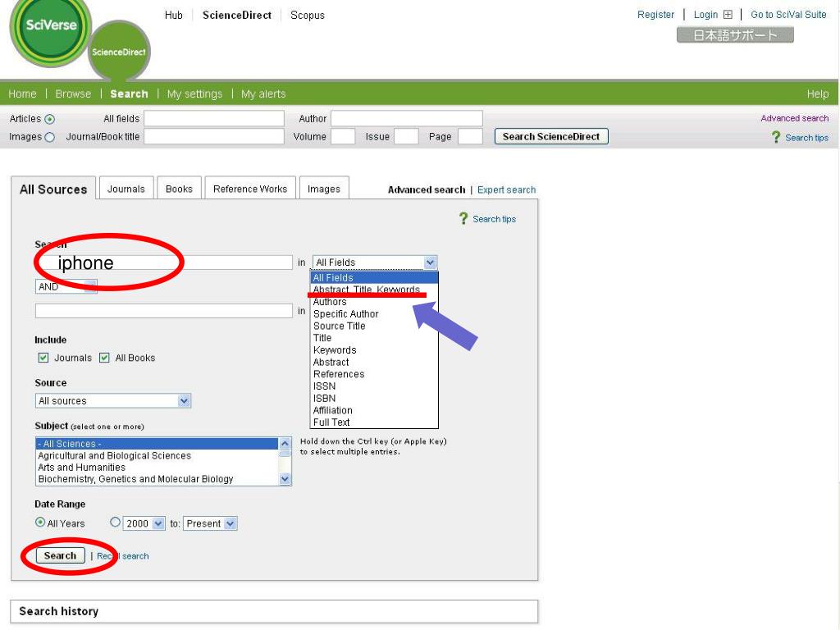The width and height of the screenshot is (840, 630).
Task: Open Browse in green navigation bar
Action: (73, 94)
